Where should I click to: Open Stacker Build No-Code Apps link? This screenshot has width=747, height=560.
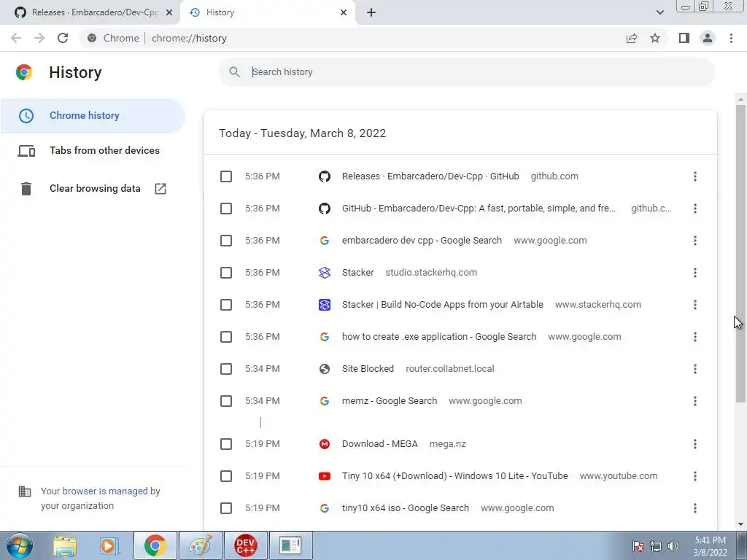point(443,305)
